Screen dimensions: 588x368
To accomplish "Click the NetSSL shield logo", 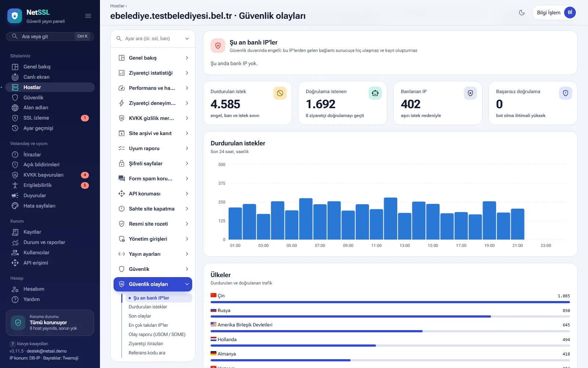I will point(15,16).
